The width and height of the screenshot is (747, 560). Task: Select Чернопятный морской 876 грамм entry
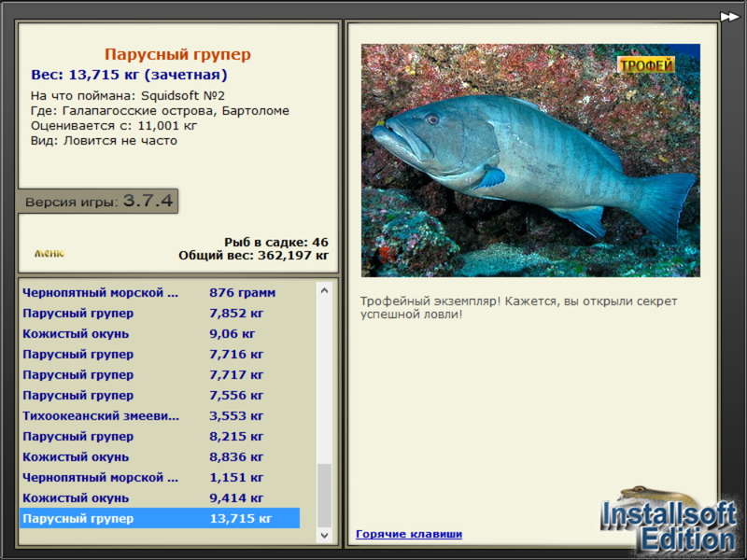pos(160,292)
